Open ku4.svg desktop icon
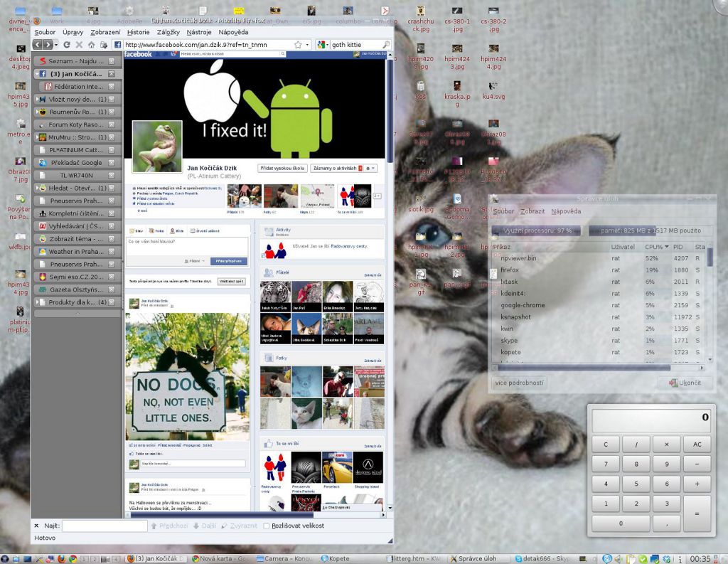This screenshot has width=728, height=564. click(493, 90)
